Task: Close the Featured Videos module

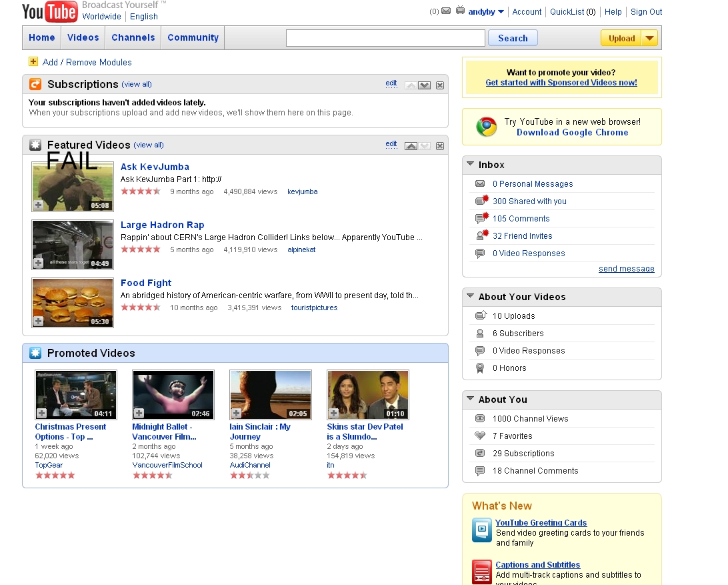Action: coord(440,146)
